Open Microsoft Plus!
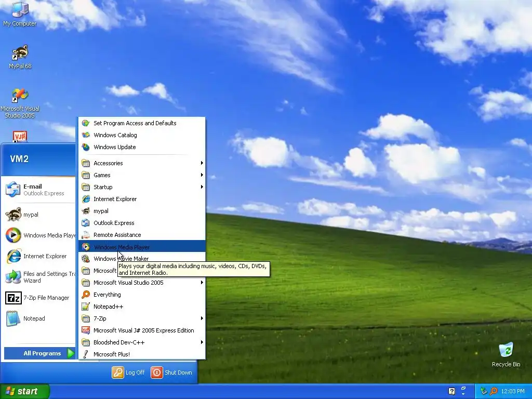 tap(142, 354)
